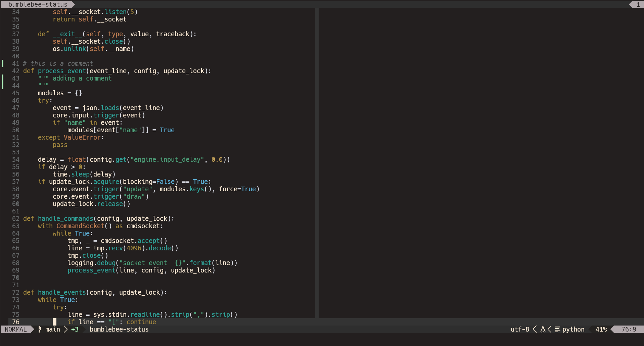Screen dimensions: 644x346
Task: Click the git branch icon in statusline
Action: [x=40, y=329]
